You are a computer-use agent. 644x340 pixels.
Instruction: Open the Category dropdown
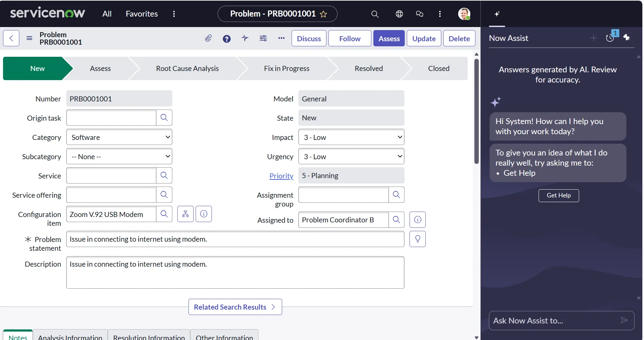[x=119, y=137]
